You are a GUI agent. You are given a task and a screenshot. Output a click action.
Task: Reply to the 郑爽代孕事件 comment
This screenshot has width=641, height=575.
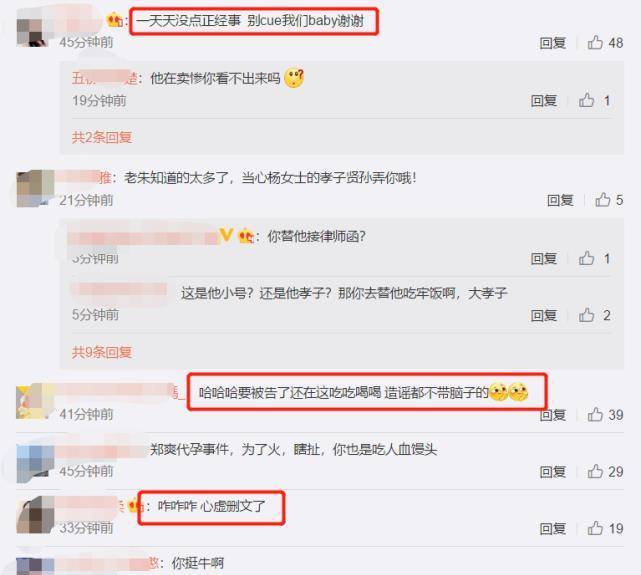(553, 472)
